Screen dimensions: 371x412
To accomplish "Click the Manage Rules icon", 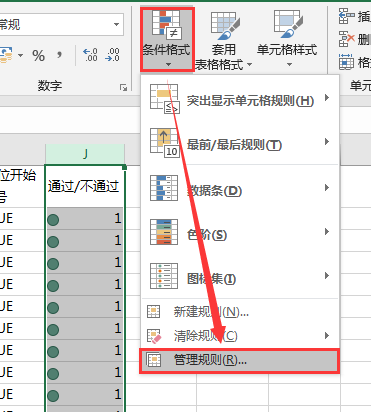I will 154,360.
